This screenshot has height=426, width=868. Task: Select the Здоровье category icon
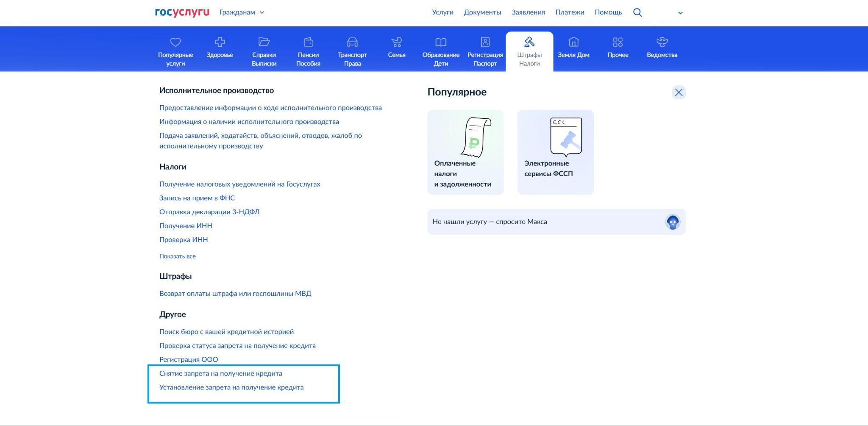point(220,42)
